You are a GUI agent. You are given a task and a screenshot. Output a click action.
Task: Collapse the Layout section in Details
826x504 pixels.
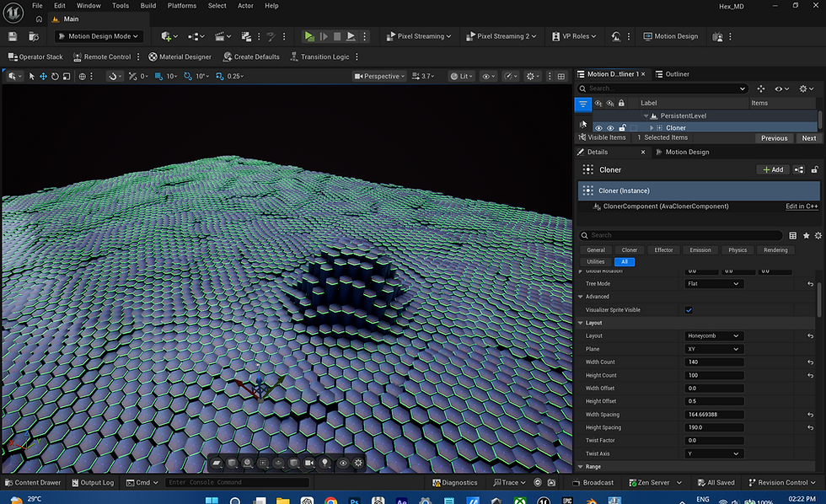(581, 323)
